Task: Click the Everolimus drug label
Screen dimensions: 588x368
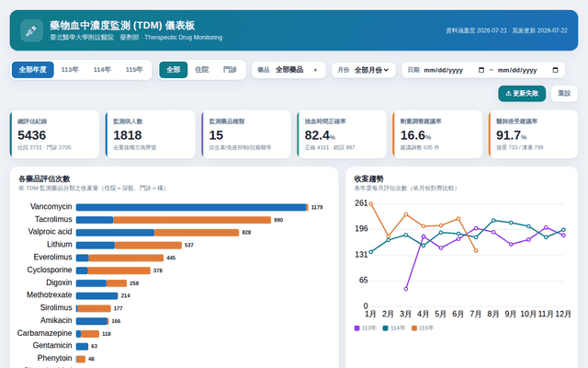Action: pos(52,258)
